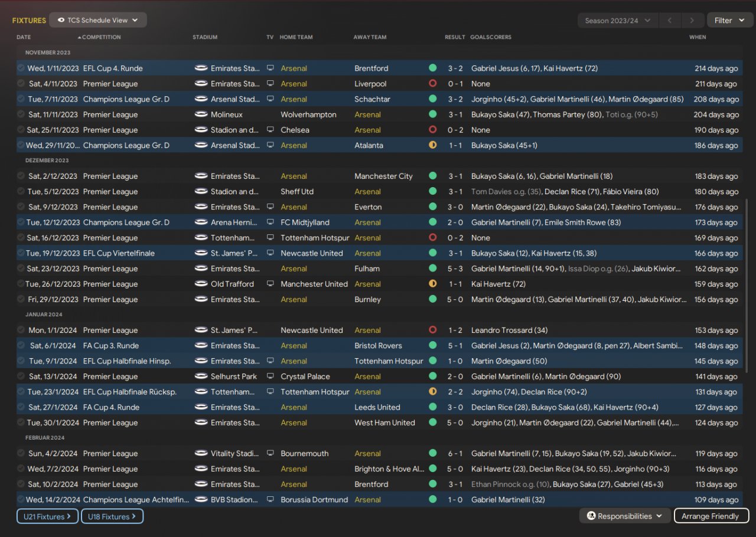Open the Liverpool team link
This screenshot has height=537, width=756.
tap(370, 84)
